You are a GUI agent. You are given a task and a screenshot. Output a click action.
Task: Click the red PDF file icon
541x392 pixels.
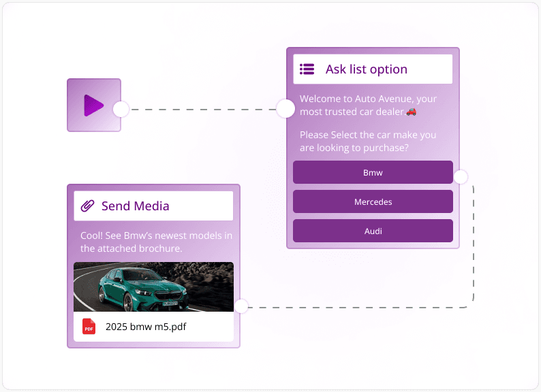pyautogui.click(x=89, y=326)
